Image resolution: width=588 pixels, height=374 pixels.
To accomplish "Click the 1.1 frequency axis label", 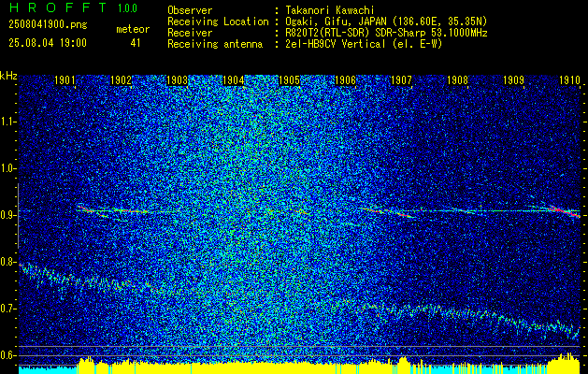I will click(x=7, y=122).
